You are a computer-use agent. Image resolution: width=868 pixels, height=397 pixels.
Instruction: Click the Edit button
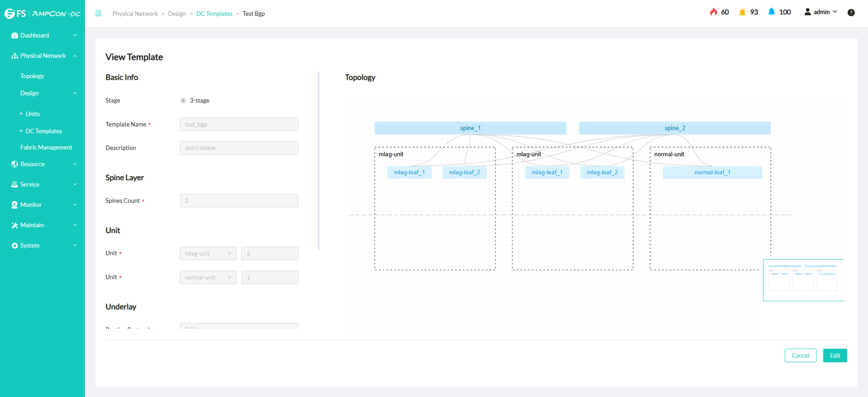coord(835,355)
